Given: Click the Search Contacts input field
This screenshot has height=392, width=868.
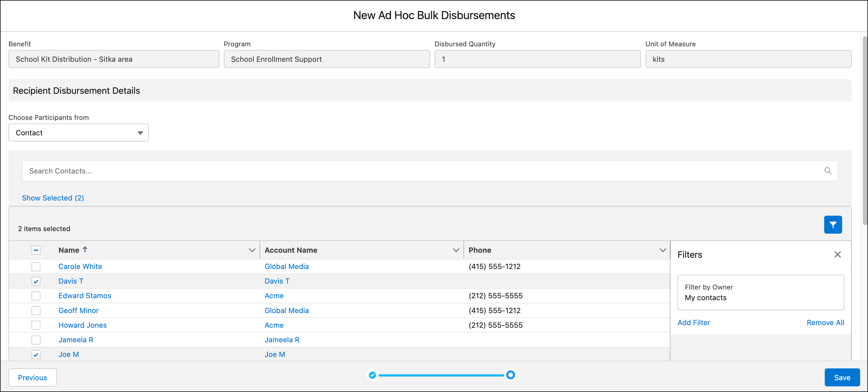Looking at the screenshot, I should 404,171.
